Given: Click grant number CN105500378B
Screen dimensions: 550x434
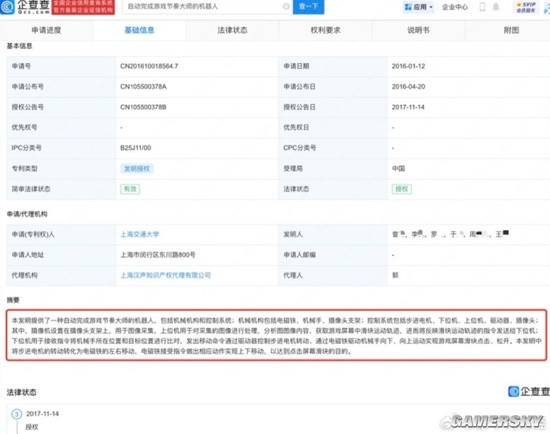Looking at the screenshot, I should 143,107.
